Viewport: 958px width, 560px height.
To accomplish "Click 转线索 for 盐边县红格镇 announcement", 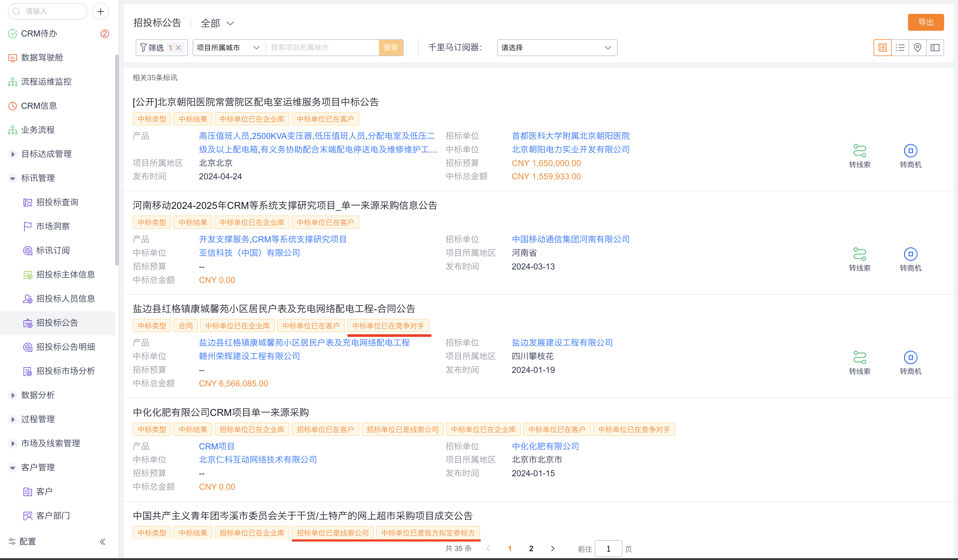I will tap(859, 363).
